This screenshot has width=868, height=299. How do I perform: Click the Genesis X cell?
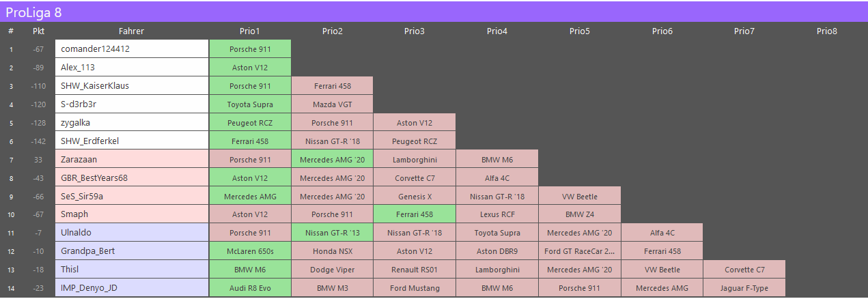(x=415, y=197)
